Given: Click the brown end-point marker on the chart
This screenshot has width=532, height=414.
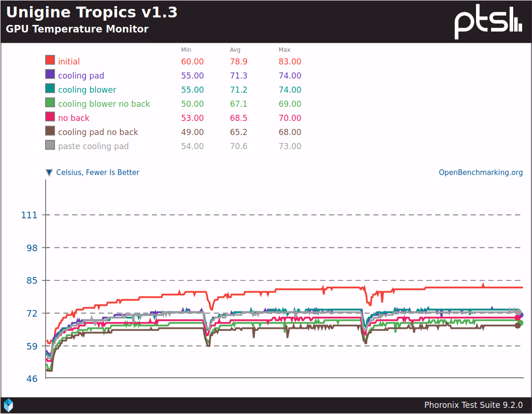Looking at the screenshot, I should (517, 325).
